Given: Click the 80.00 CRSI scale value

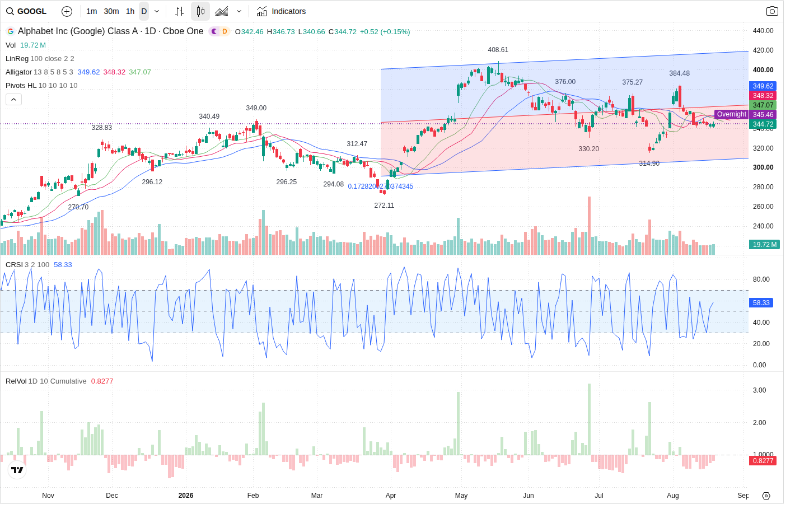Looking at the screenshot, I should [x=761, y=279].
